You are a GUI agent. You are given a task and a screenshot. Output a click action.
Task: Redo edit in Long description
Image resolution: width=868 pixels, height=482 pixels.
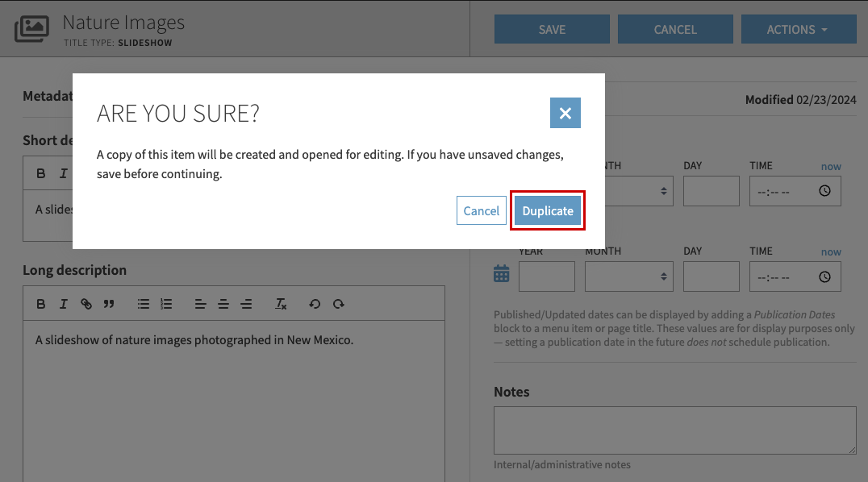pyautogui.click(x=339, y=304)
